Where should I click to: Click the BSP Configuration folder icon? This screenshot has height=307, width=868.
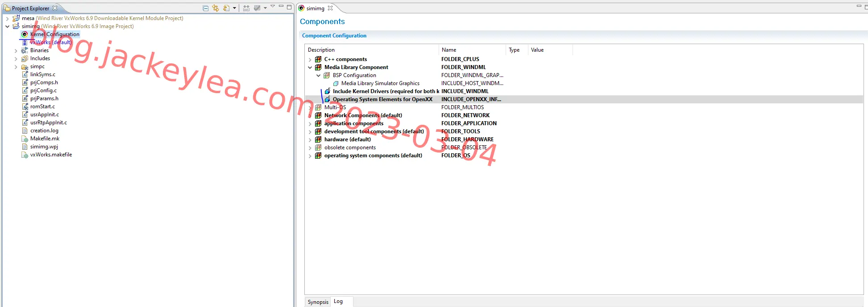pyautogui.click(x=327, y=75)
